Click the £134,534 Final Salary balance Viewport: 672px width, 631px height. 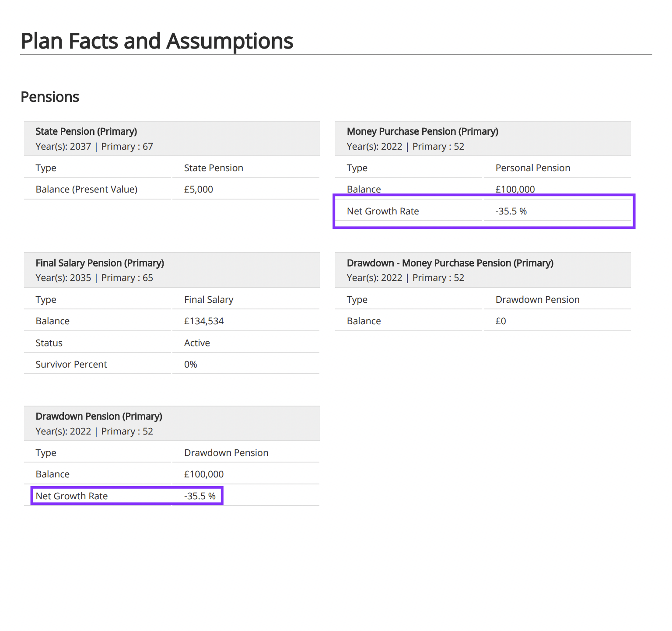click(x=203, y=321)
